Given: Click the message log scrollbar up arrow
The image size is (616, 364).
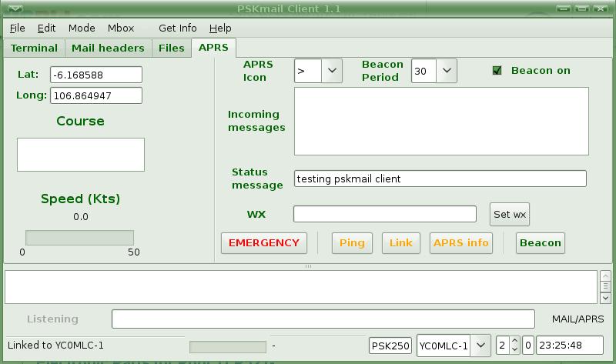Looking at the screenshot, I should (x=605, y=276).
